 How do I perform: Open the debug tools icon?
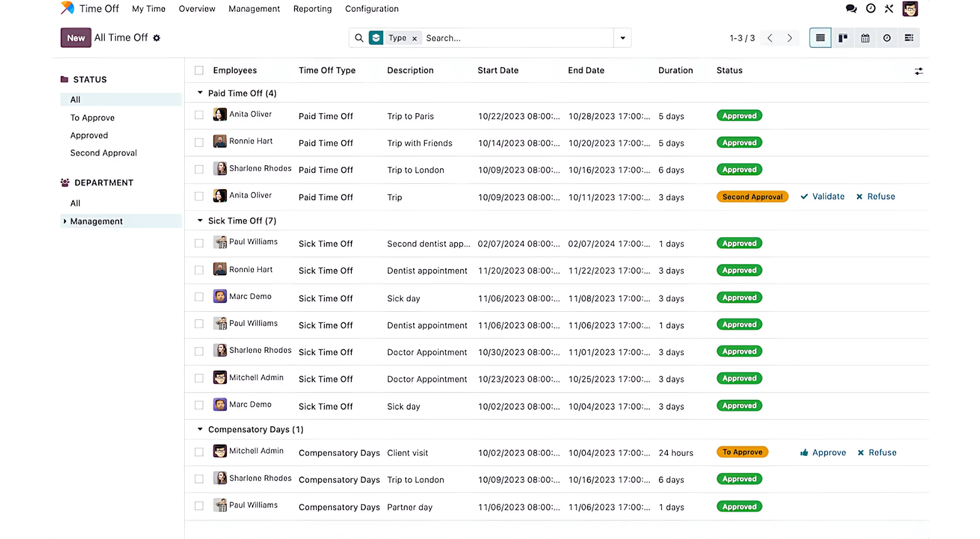click(889, 9)
